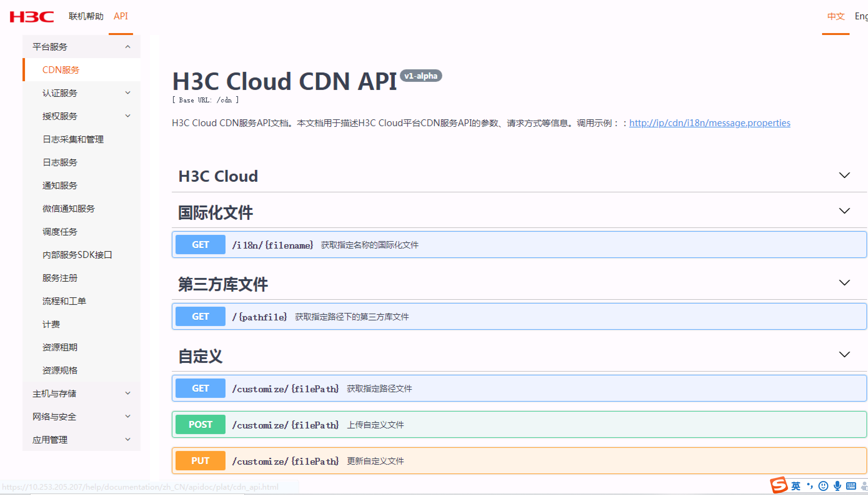Open the 联机帮助 top navigation tab
This screenshot has height=495, width=868.
click(86, 16)
